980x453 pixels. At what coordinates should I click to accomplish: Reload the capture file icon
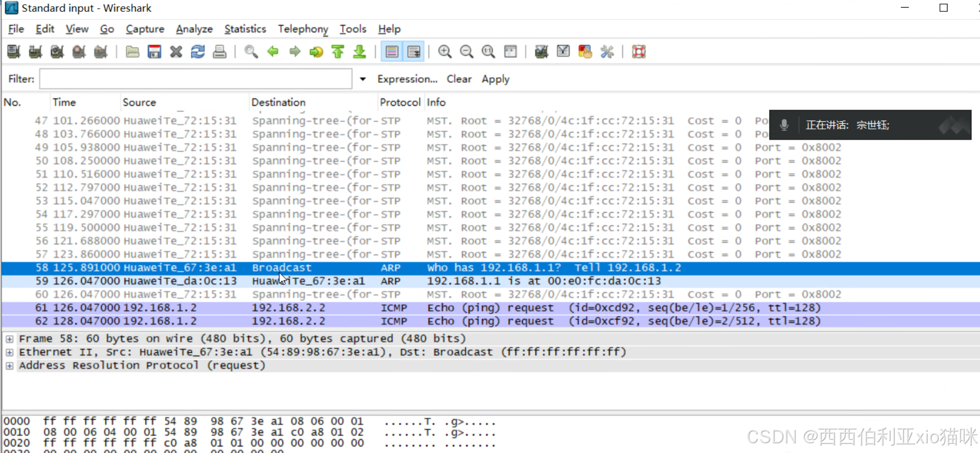(198, 51)
